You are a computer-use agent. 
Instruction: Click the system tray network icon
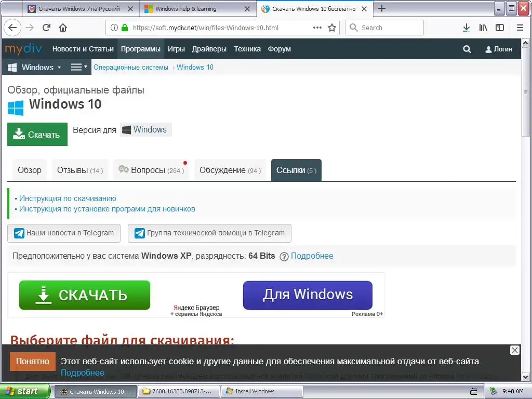click(494, 391)
